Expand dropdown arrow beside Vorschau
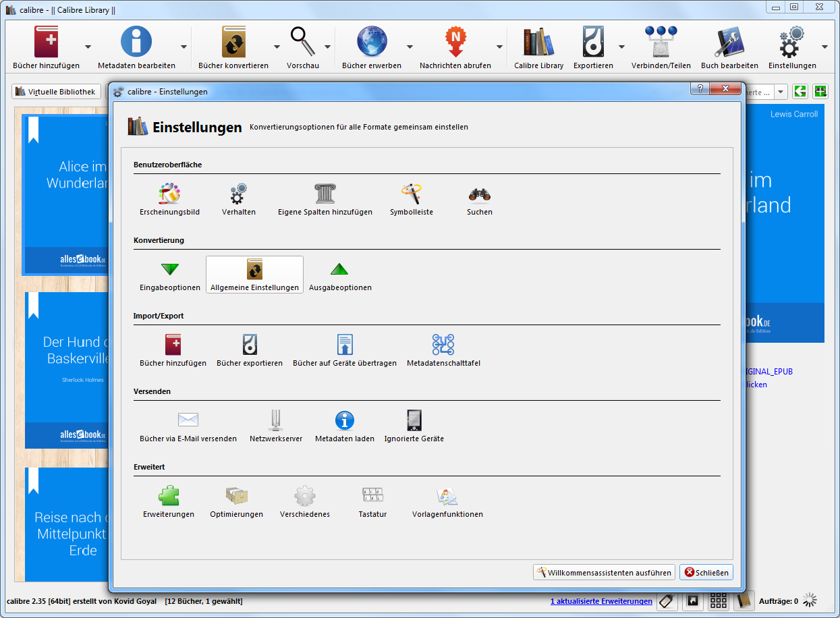840x618 pixels. click(328, 47)
